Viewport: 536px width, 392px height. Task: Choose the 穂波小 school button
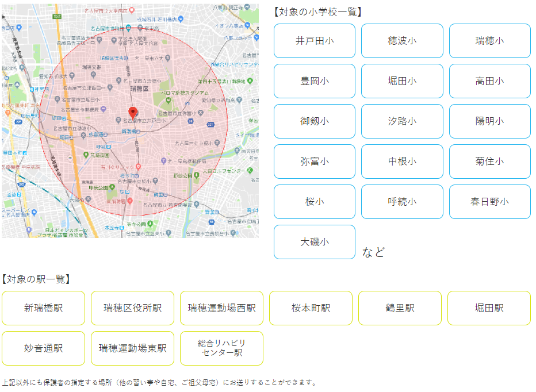[x=402, y=41]
